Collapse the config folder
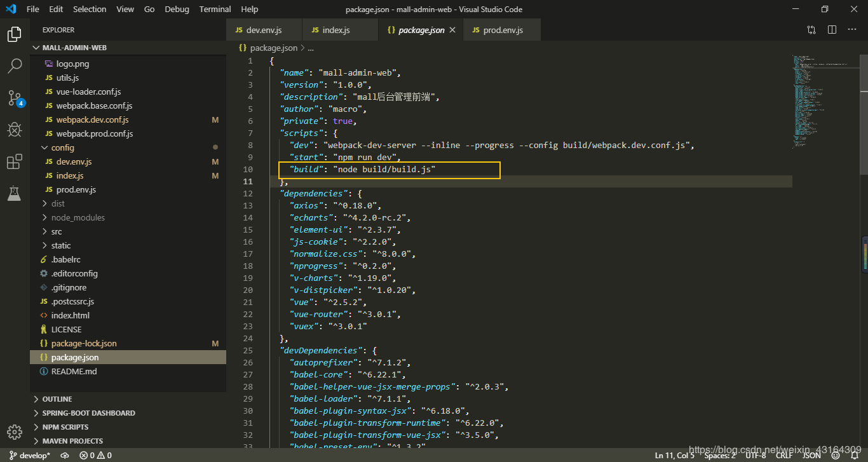Screen dimensions: 868x462 (x=128, y=147)
